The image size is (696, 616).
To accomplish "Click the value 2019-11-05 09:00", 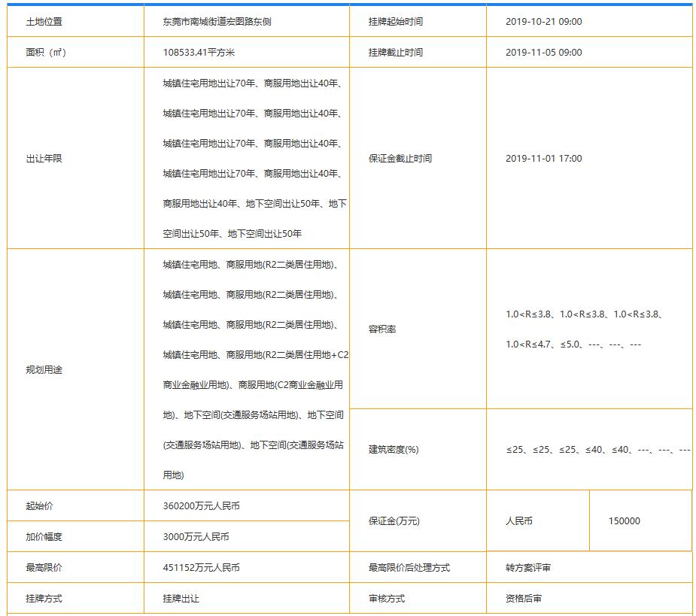I will (543, 53).
